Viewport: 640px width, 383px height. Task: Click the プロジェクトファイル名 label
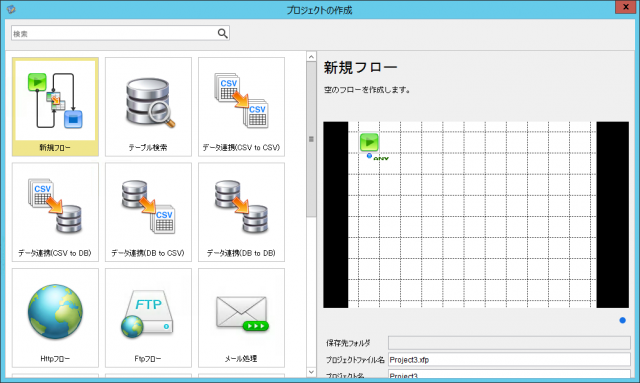355,360
